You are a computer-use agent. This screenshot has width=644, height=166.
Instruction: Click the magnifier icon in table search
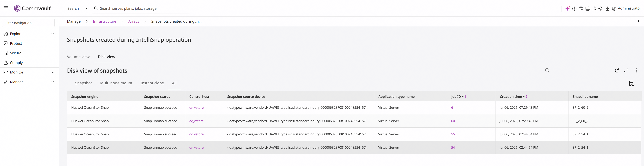click(547, 70)
